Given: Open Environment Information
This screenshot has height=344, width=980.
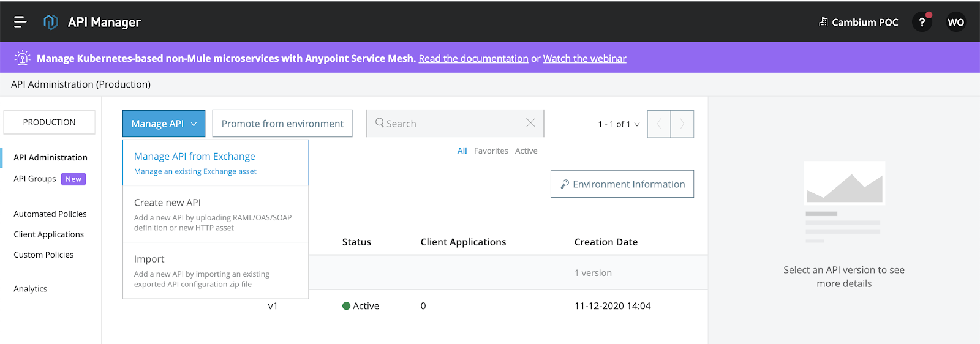Looking at the screenshot, I should coord(622,184).
